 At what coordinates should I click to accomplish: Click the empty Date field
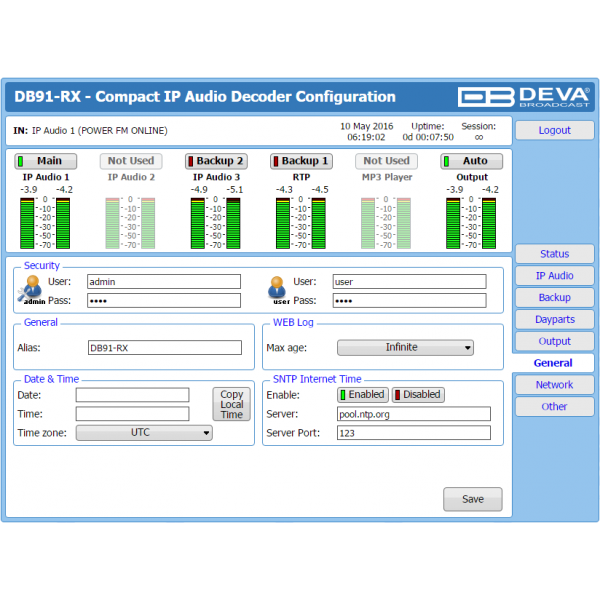[x=132, y=395]
